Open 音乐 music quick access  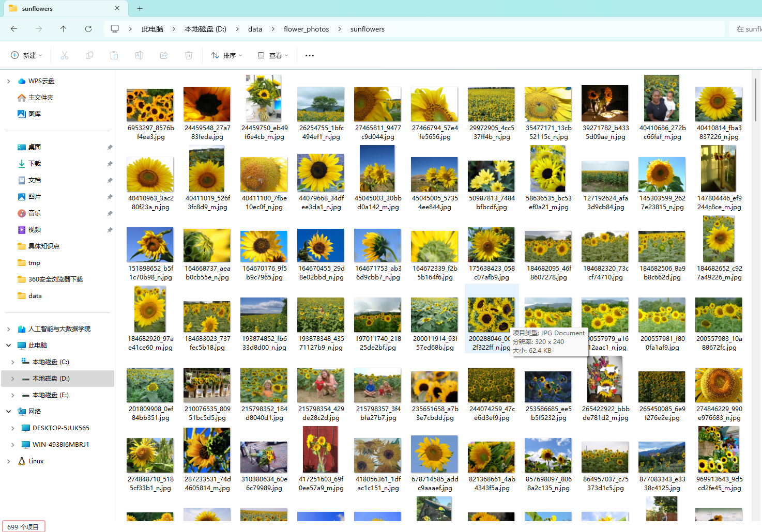pos(34,213)
